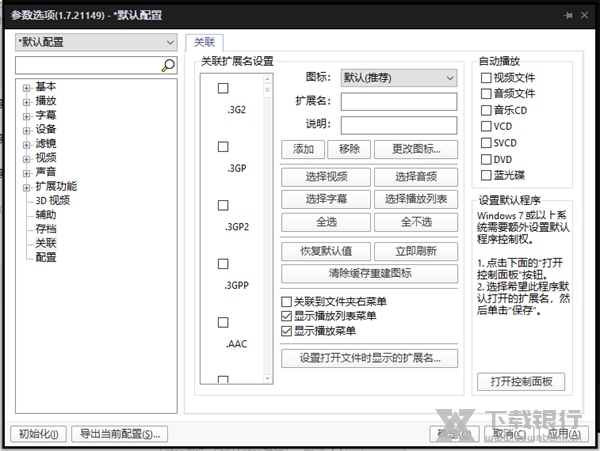Screen dimensions: 600x451
Task: Open the 图标 默认(推荐) dropdown
Action: pos(398,77)
